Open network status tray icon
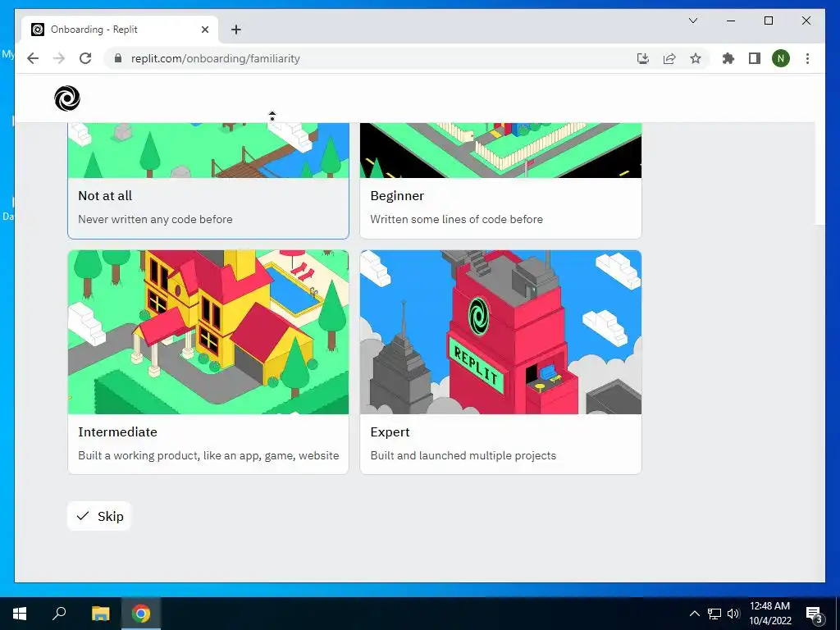This screenshot has height=630, width=840. coord(714,614)
